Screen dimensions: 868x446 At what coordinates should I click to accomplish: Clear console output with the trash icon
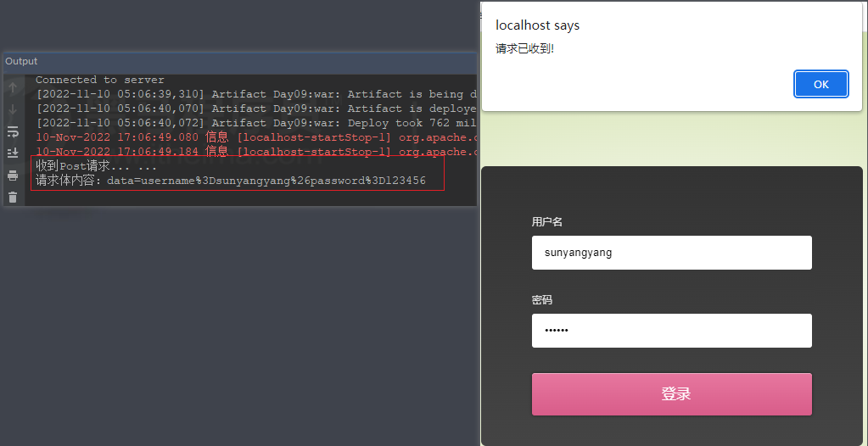coord(13,198)
